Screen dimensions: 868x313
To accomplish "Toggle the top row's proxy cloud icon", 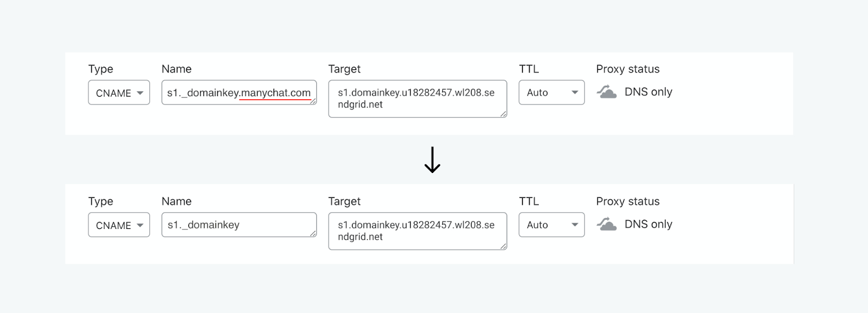I will [x=607, y=92].
